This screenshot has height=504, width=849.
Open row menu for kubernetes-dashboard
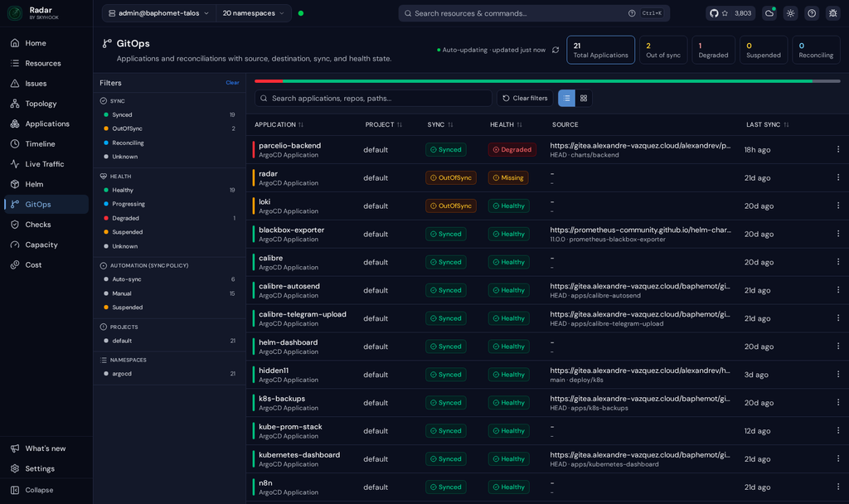[x=838, y=459]
